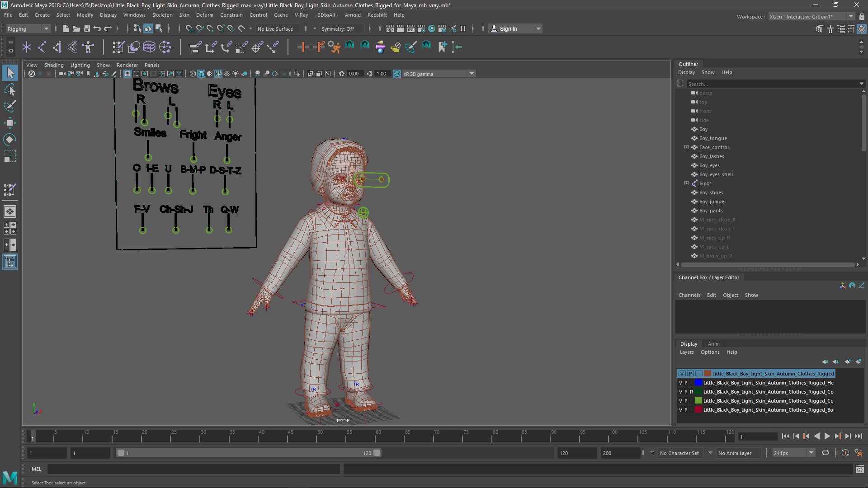
Task: Click the Redo arrow icon
Action: coord(108,28)
